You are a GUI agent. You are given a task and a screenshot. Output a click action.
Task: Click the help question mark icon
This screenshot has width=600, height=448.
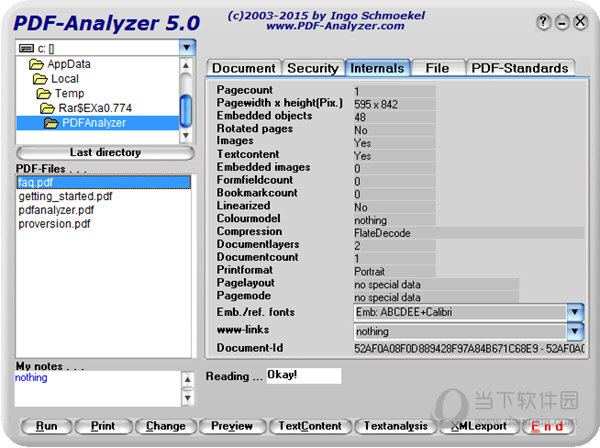tap(544, 22)
